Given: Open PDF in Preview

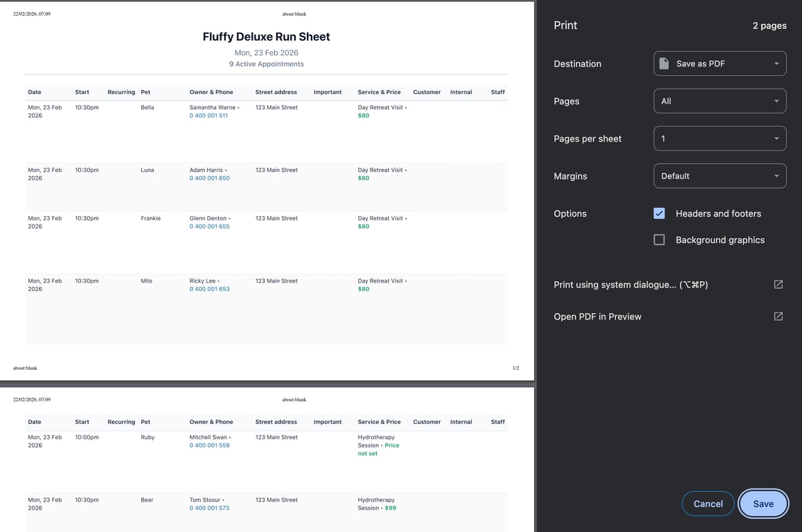Looking at the screenshot, I should 597,316.
